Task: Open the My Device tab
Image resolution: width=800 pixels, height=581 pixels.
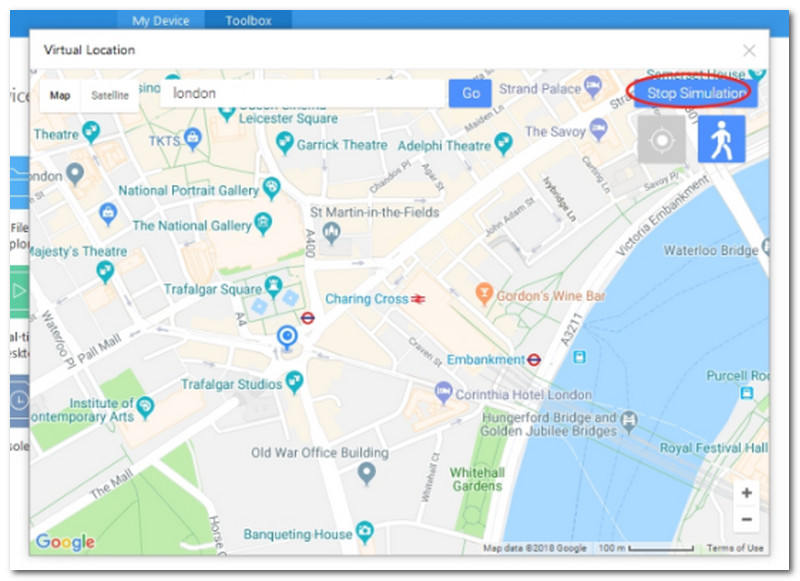Action: 159,20
